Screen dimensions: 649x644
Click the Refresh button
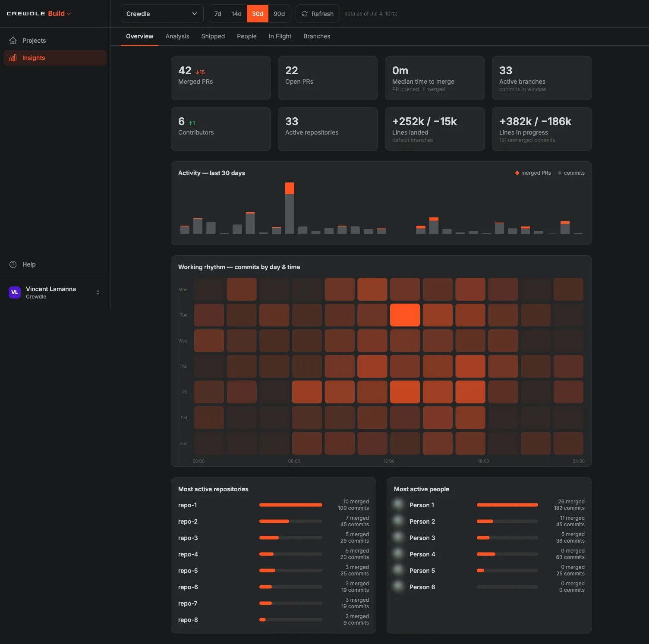tap(317, 14)
